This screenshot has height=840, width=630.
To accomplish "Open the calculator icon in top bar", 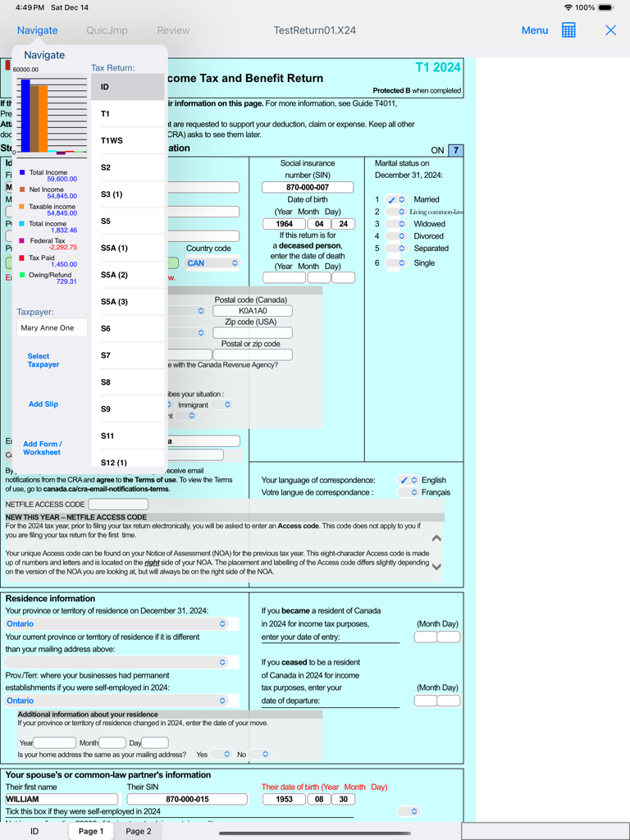I will coord(568,30).
